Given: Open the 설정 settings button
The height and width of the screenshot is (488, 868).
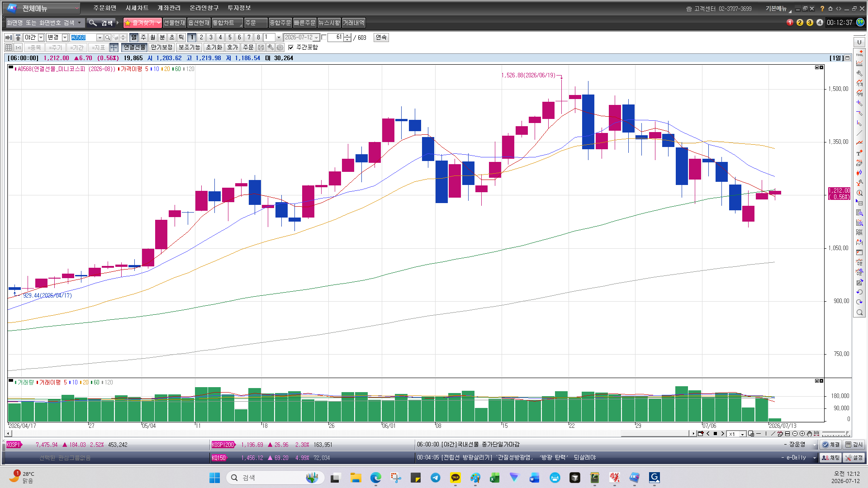Looking at the screenshot, I should 854,458.
